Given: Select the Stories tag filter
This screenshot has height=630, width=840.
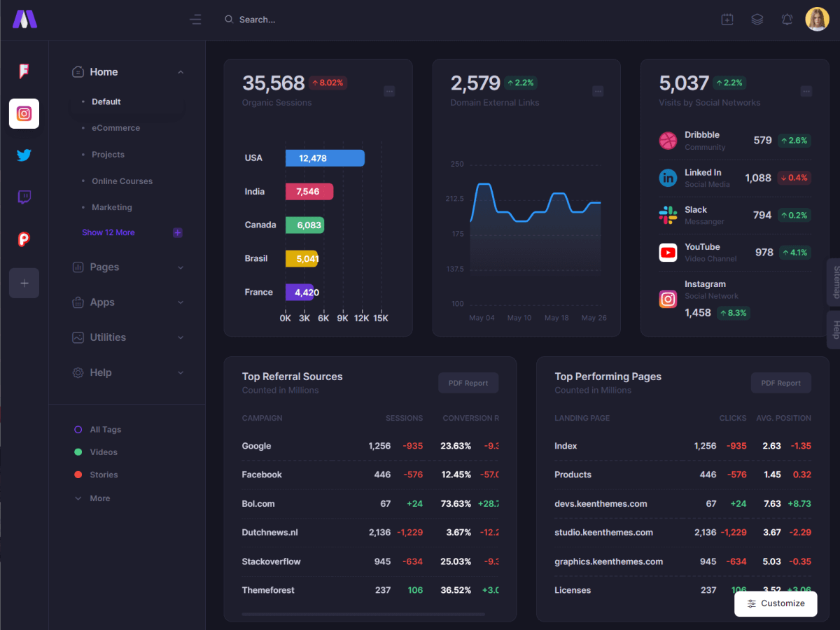Looking at the screenshot, I should (x=104, y=475).
